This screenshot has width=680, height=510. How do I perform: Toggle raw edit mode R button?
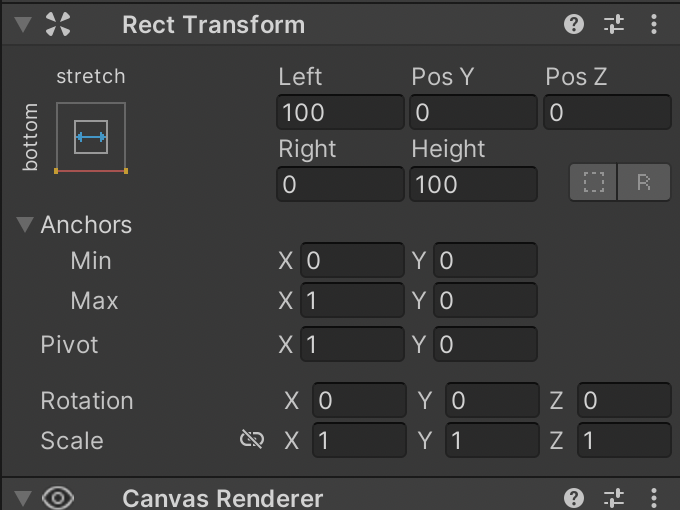point(644,182)
